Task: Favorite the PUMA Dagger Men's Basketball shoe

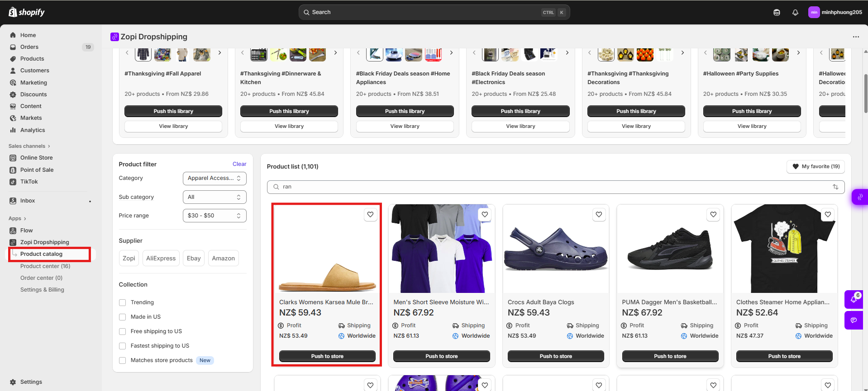Action: [x=713, y=215]
